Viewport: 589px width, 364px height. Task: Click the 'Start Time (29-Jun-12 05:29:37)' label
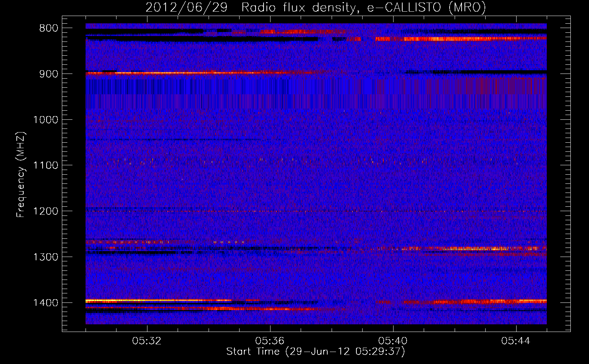pos(316,352)
